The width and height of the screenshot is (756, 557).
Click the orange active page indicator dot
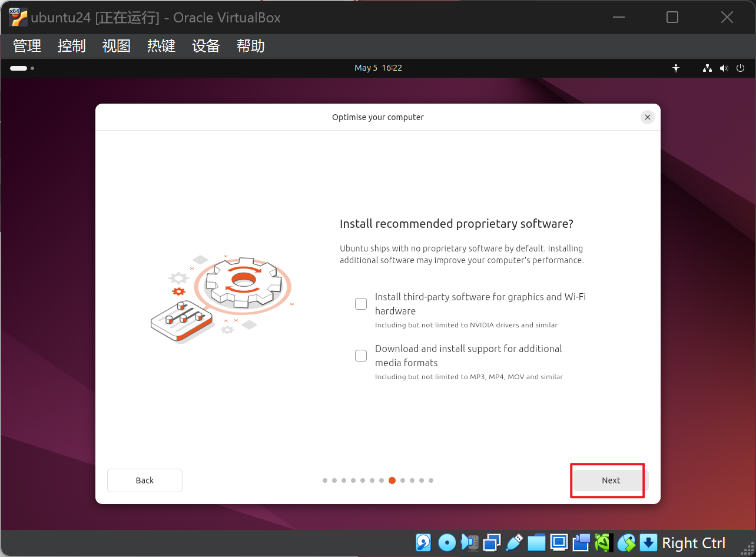tap(392, 480)
